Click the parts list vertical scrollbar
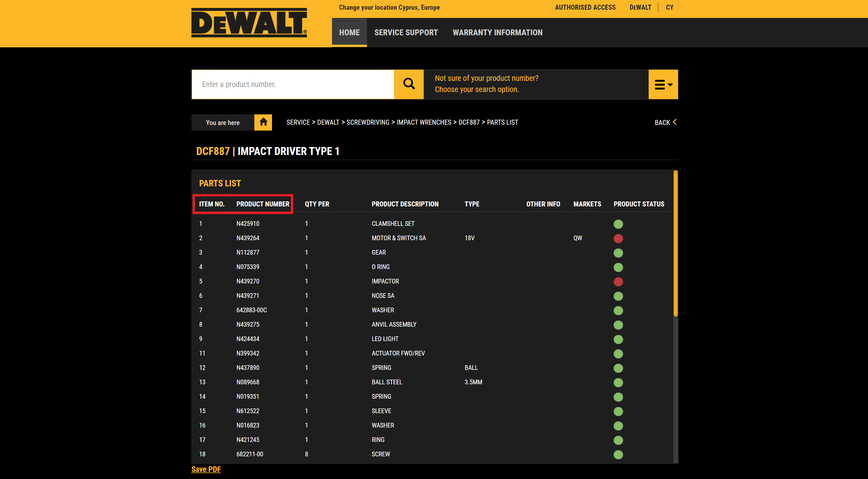 [675, 243]
